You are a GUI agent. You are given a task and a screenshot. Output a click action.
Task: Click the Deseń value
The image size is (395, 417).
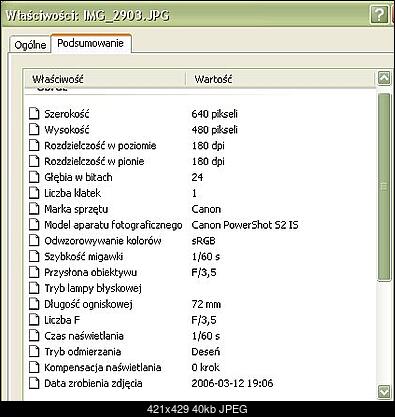pos(206,352)
